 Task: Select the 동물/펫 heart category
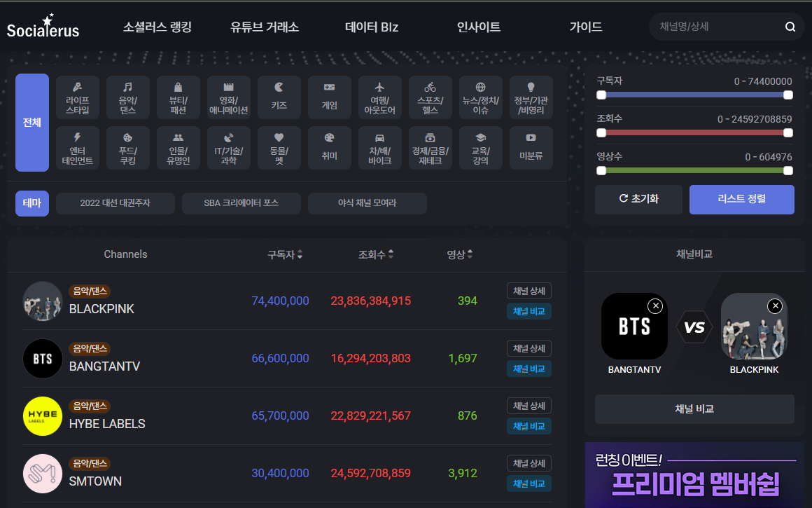(279, 148)
